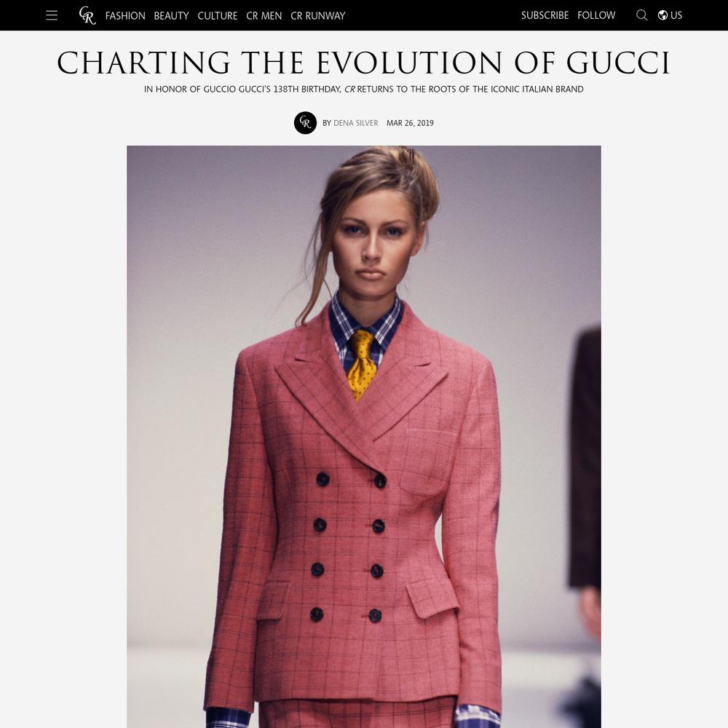Open the hamburger navigation menu
This screenshot has height=728, width=728.
click(52, 15)
